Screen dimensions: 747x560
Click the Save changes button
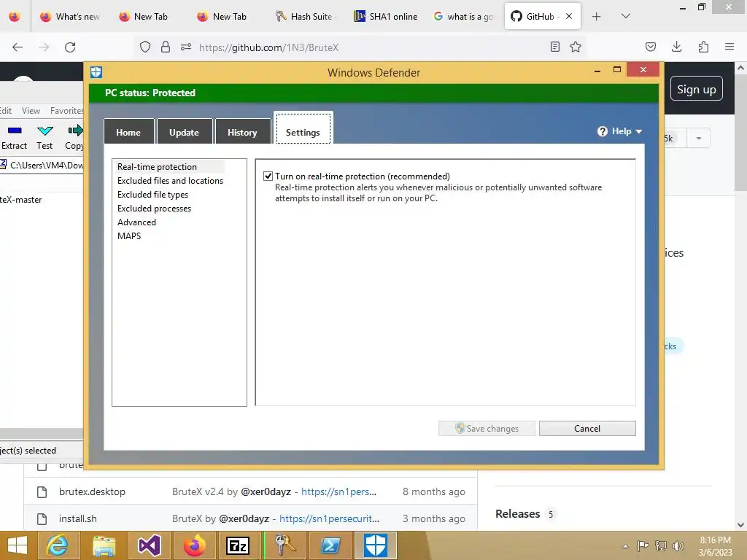coord(487,428)
